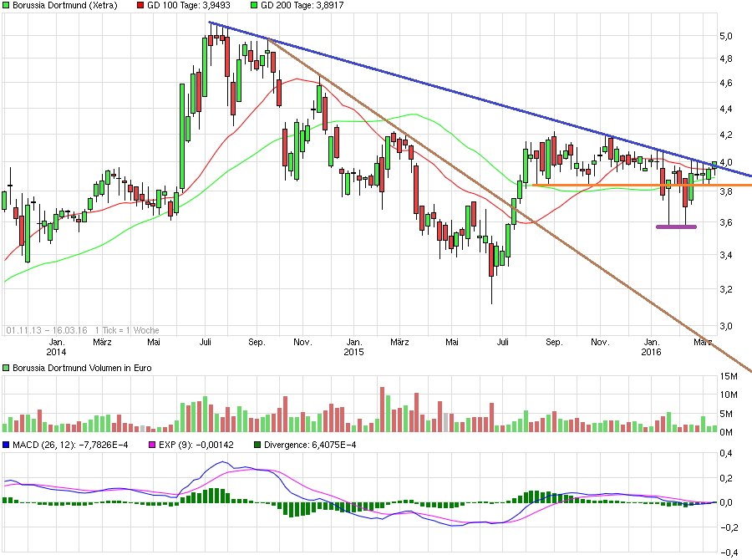The image size is (752, 560).
Task: Click the 'Juli' time axis label of 2015
Action: 503,342
